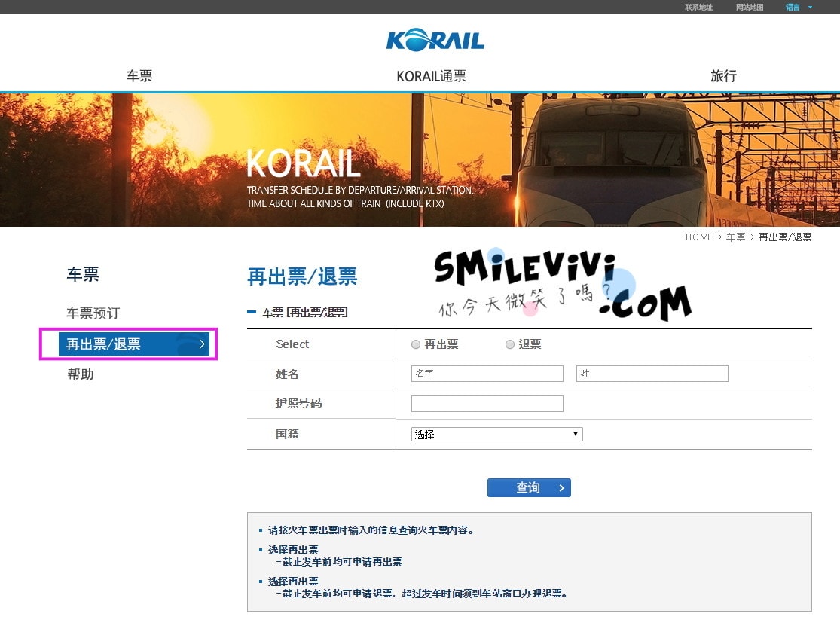This screenshot has height=623, width=840.
Task: Choose the 退票 radio option
Action: pyautogui.click(x=510, y=344)
